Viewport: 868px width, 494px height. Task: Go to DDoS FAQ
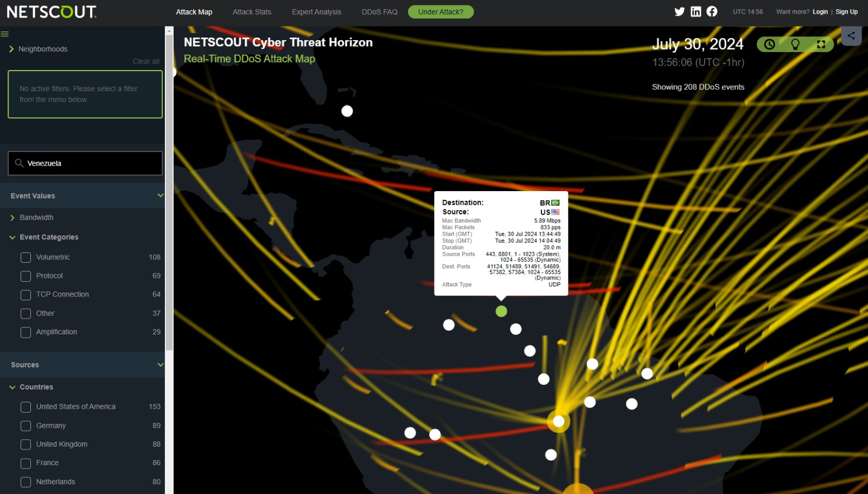380,12
